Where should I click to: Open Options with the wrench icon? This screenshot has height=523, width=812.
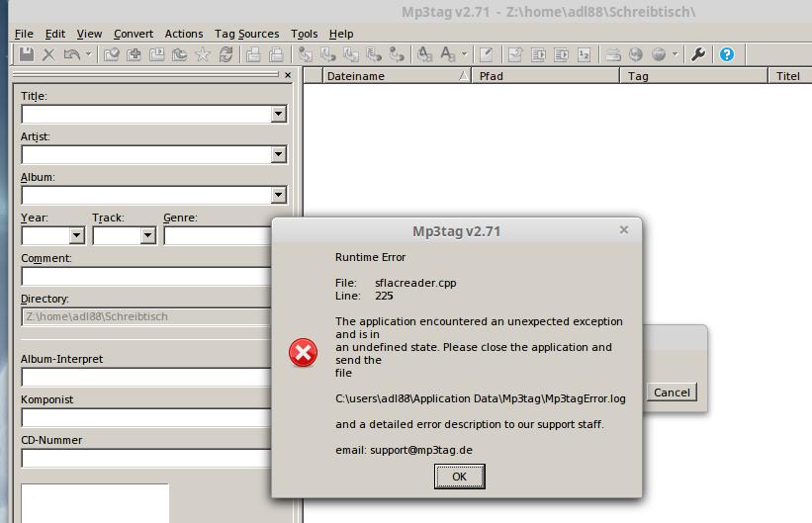[x=698, y=53]
